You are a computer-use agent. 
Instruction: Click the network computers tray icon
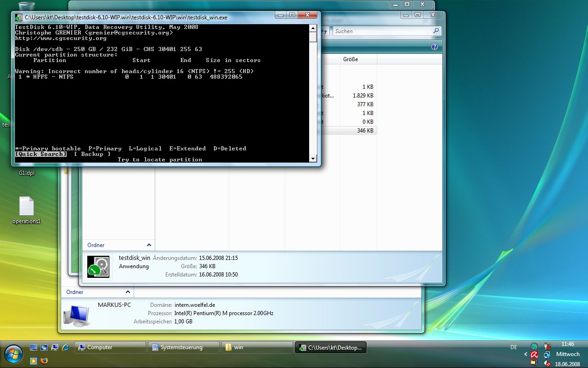pyautogui.click(x=547, y=355)
